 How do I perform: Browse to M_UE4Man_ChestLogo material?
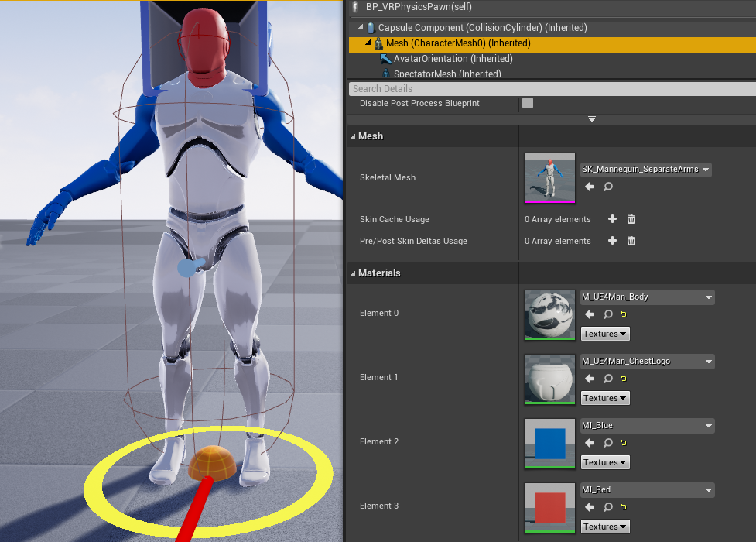pos(608,379)
